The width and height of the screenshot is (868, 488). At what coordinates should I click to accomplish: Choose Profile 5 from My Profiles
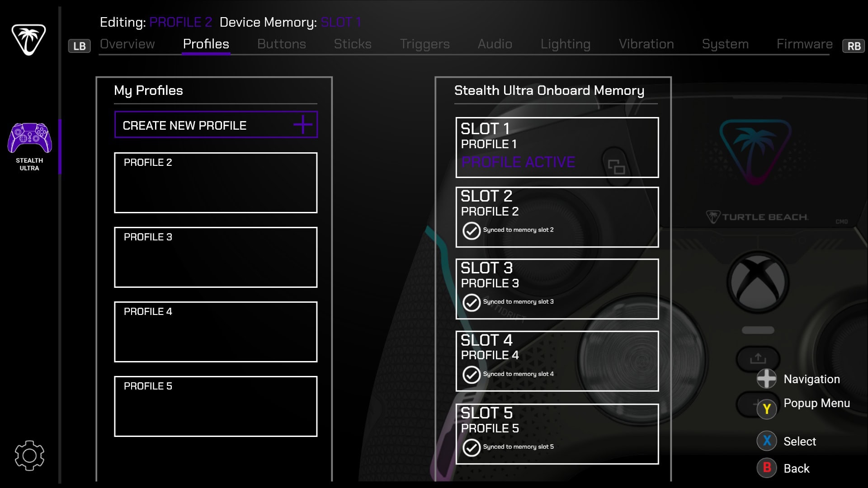216,406
